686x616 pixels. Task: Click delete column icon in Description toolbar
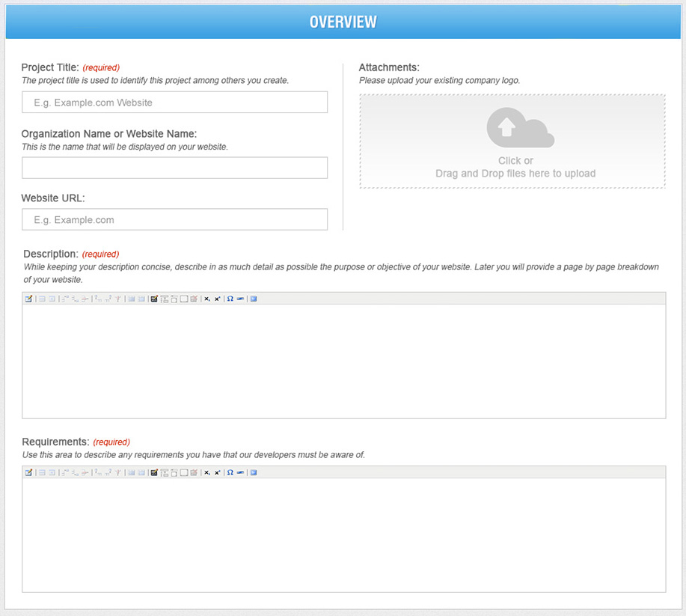(x=118, y=299)
